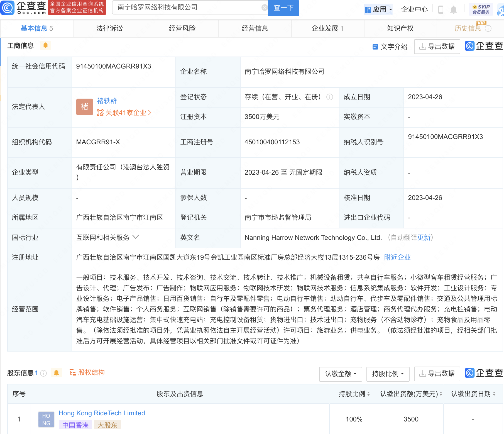Open 褚轶群 legal representative link
This screenshot has height=434, width=504.
[107, 101]
